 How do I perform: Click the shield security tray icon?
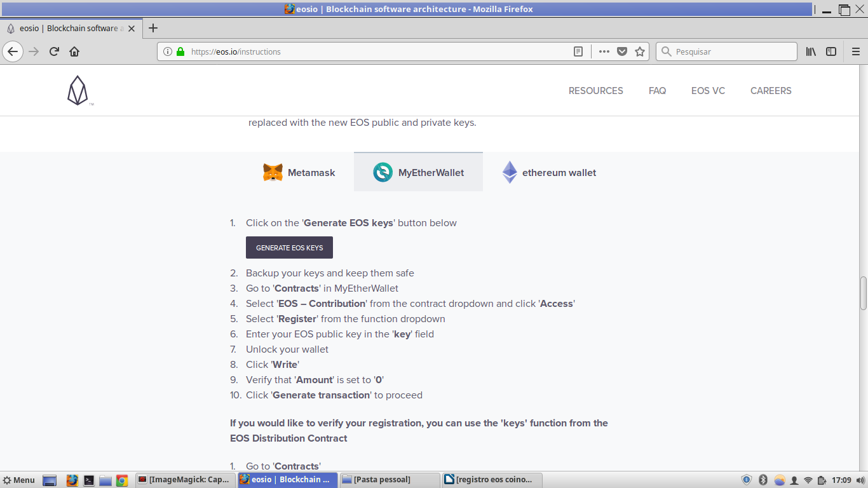[747, 480]
